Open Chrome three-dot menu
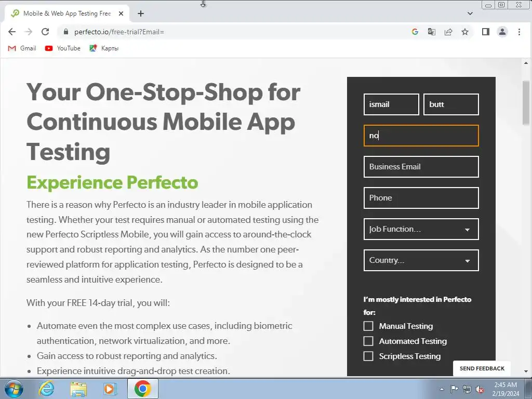This screenshot has height=399, width=532. pyautogui.click(x=519, y=32)
